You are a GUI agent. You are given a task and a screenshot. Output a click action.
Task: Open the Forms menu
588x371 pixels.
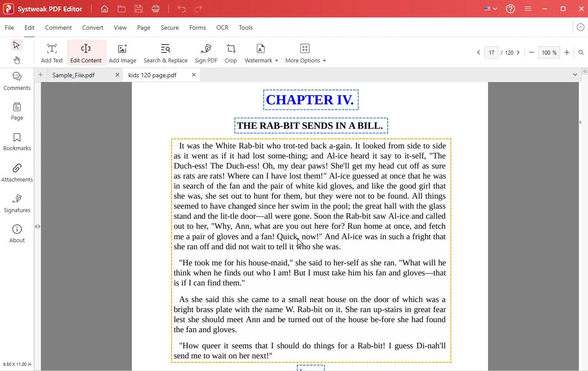coord(197,27)
